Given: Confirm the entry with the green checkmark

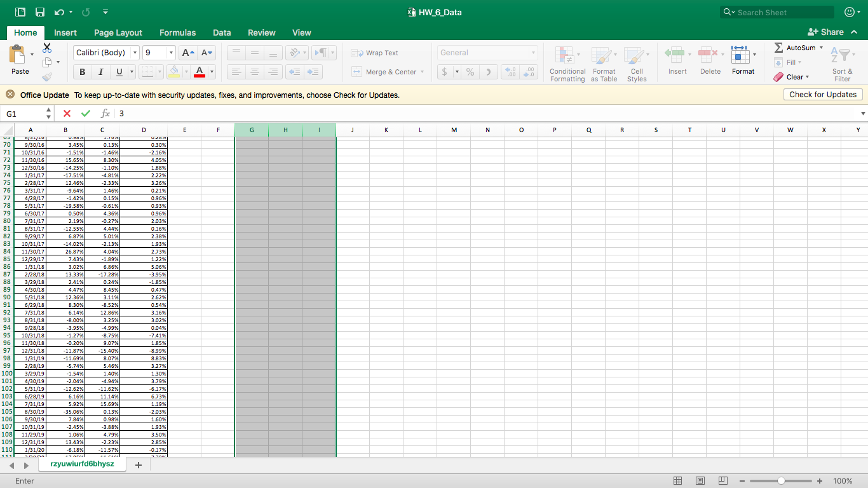Looking at the screenshot, I should point(85,113).
